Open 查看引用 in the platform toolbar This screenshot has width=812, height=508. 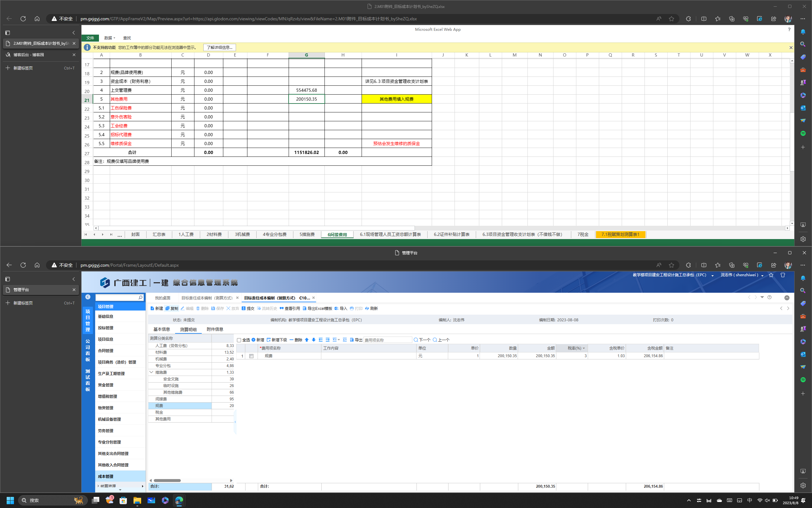tap(290, 308)
